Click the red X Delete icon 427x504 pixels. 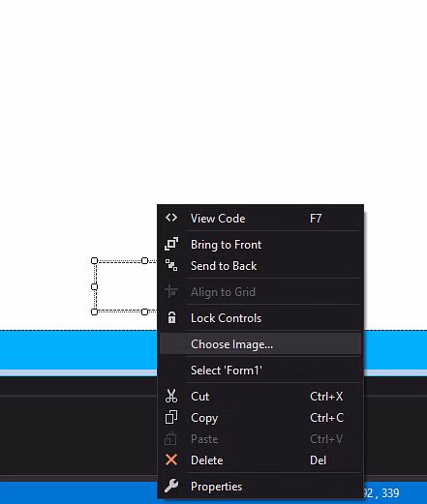tap(171, 460)
